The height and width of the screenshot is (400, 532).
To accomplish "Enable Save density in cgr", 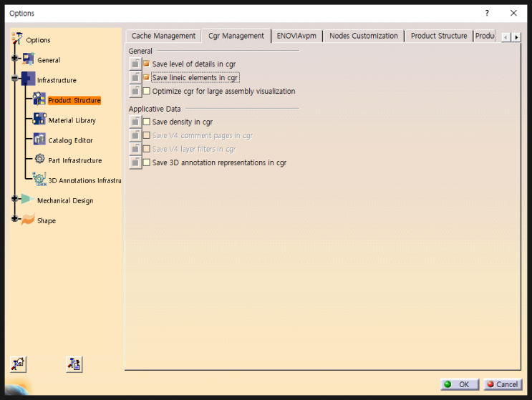I will click(x=147, y=122).
